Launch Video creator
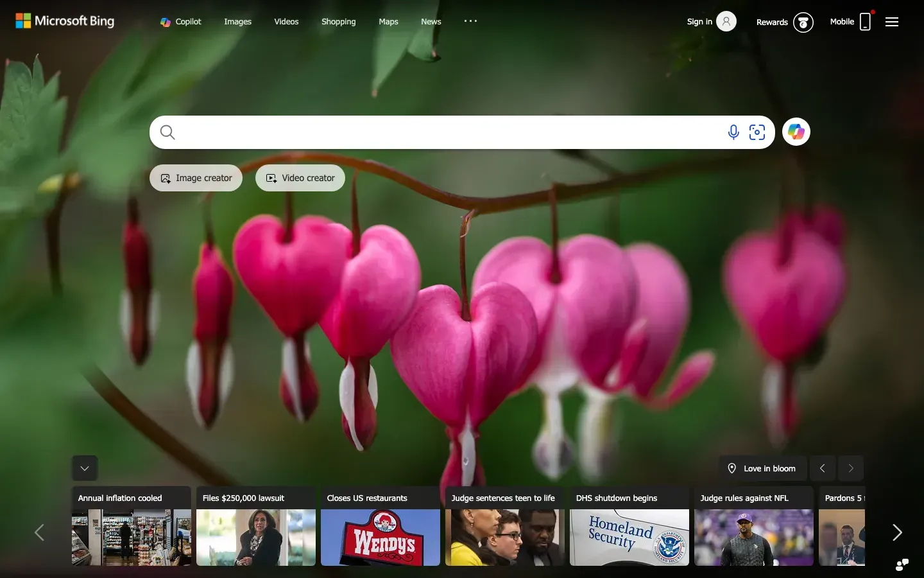924x578 pixels. click(300, 178)
